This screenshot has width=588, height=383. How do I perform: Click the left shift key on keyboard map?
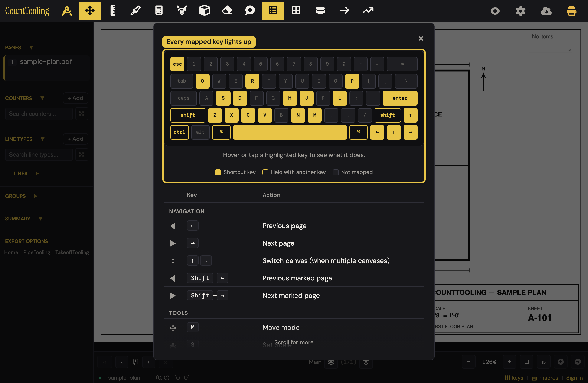[x=188, y=115]
